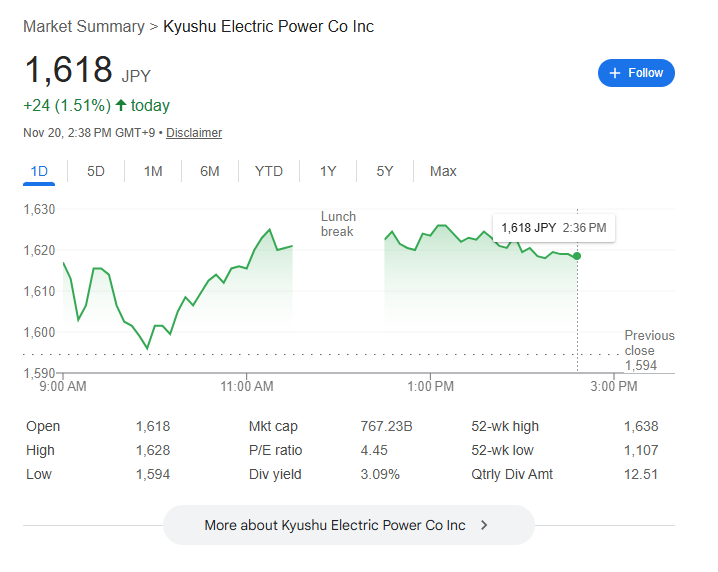Click the Previous close 1,594 label
718x572 pixels.
point(649,350)
